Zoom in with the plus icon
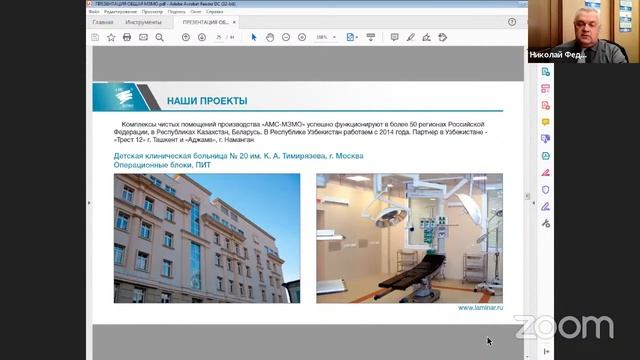 tap(302, 37)
